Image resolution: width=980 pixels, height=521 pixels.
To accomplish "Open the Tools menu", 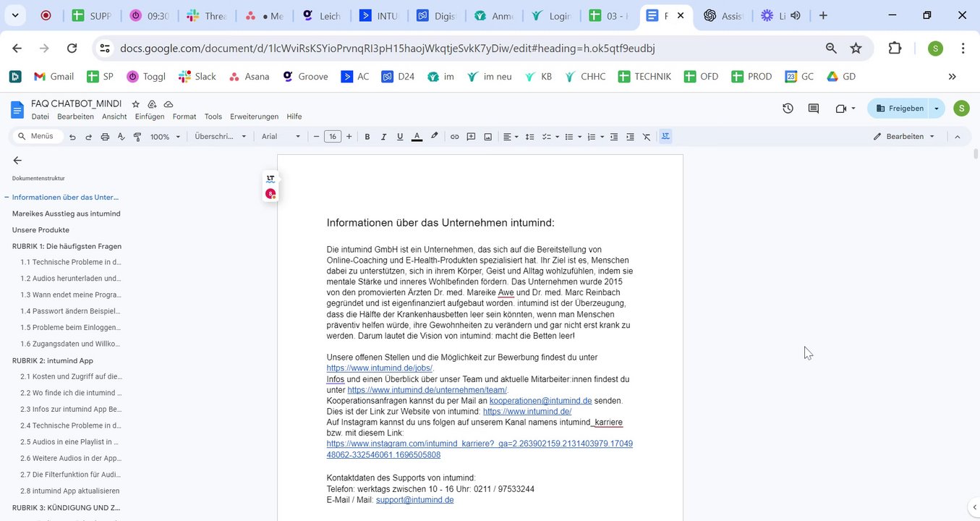I will point(213,117).
